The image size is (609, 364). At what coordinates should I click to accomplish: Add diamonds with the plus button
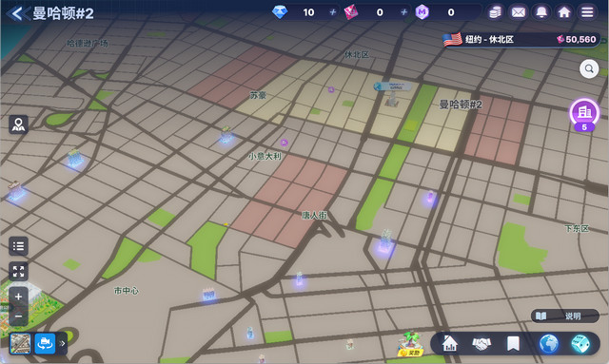[333, 12]
